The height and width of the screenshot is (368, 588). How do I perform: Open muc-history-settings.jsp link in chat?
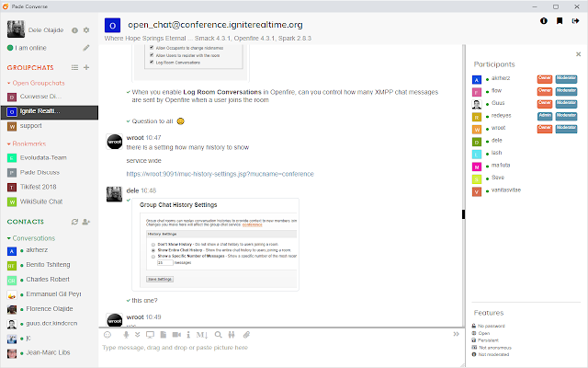click(220, 174)
